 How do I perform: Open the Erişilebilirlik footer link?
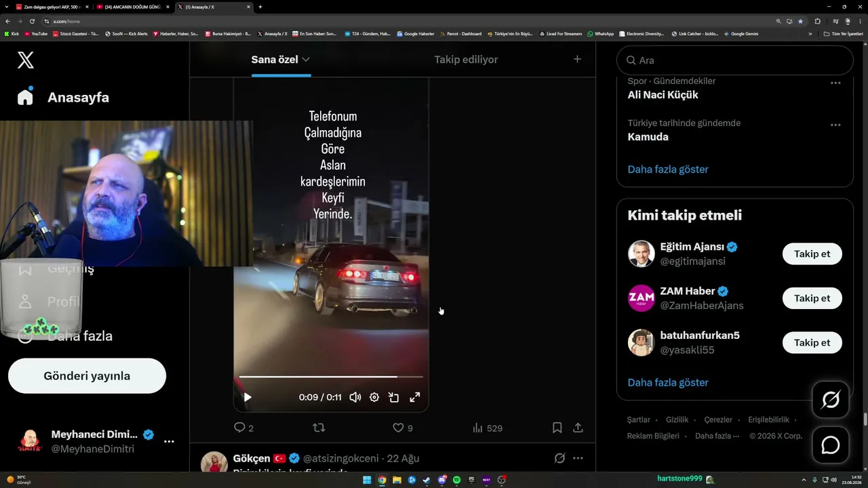(x=768, y=420)
